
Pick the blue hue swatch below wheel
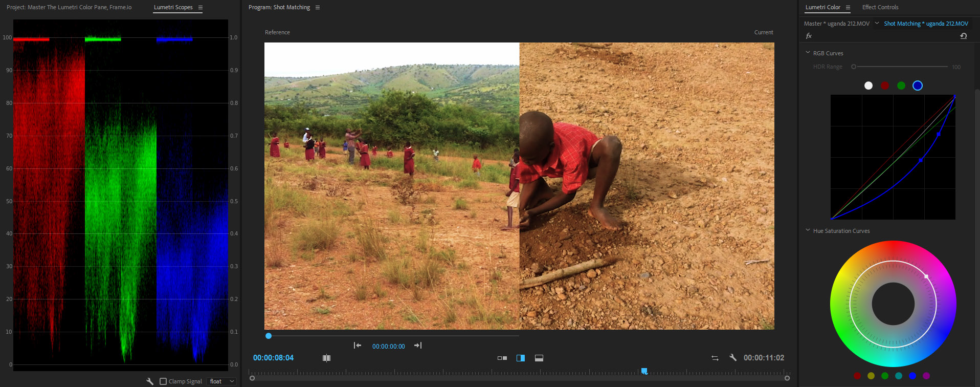[912, 376]
